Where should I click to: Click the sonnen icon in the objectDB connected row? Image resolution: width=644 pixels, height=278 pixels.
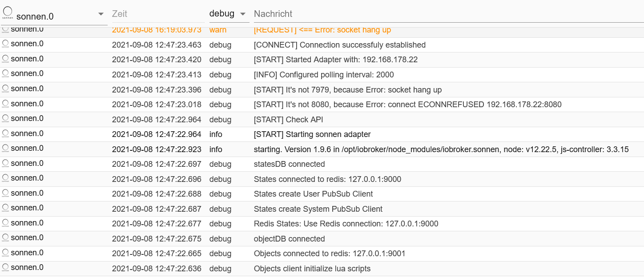tap(5, 238)
